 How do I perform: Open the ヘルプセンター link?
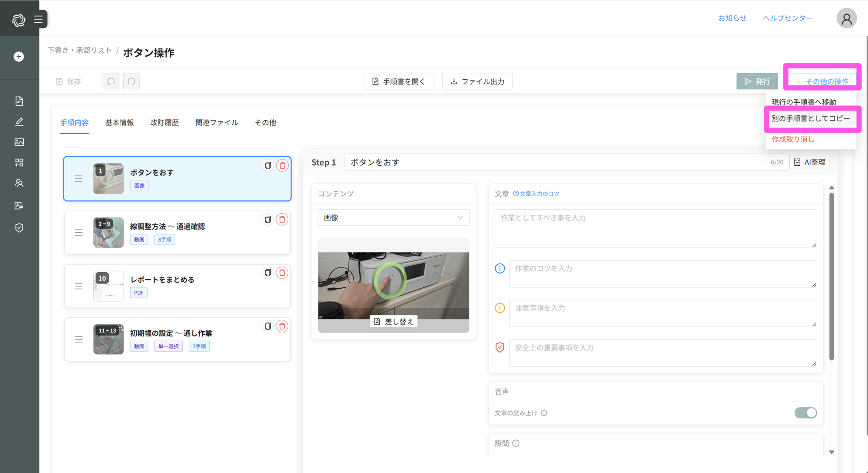pos(787,18)
